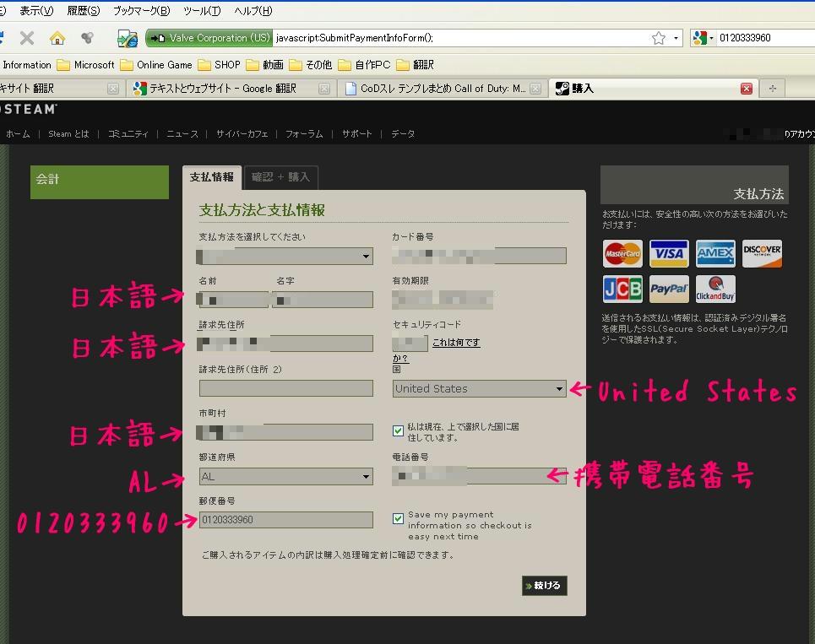Open the フォーラム nav link
Image resolution: width=815 pixels, height=644 pixels.
pyautogui.click(x=304, y=134)
